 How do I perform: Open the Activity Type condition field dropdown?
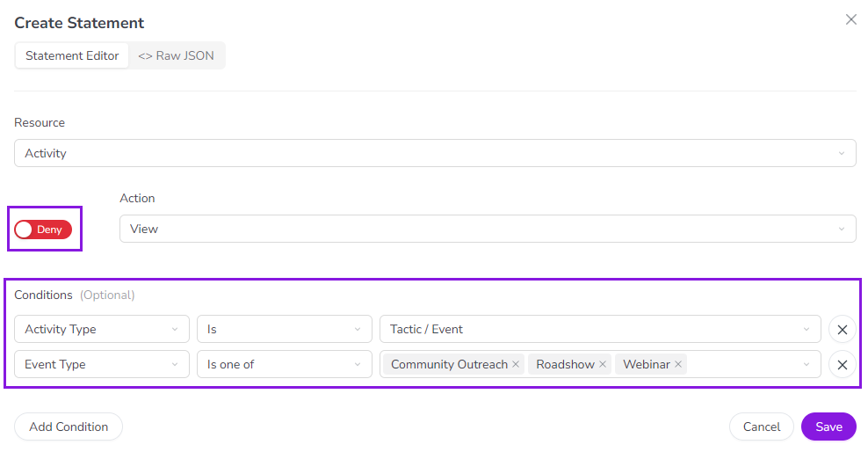102,329
